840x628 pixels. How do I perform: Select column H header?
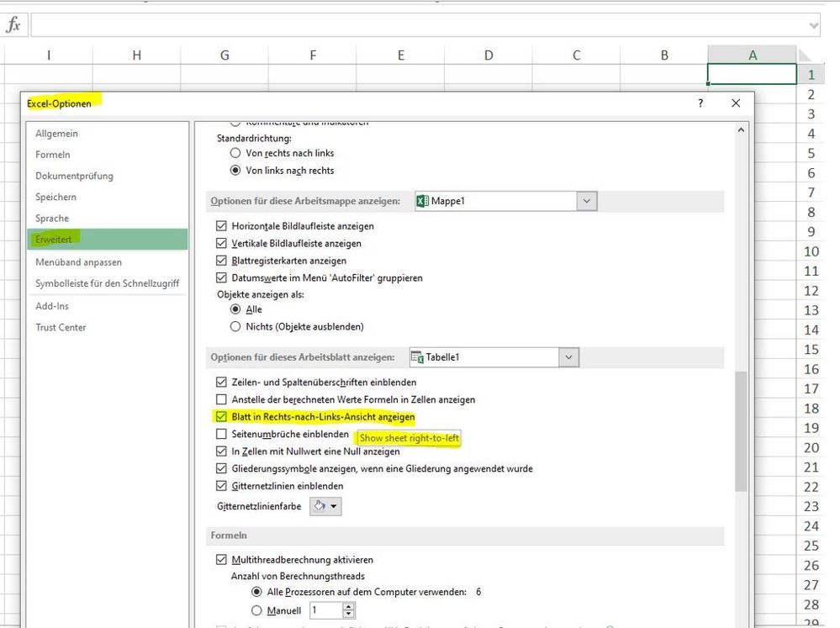[x=136, y=55]
